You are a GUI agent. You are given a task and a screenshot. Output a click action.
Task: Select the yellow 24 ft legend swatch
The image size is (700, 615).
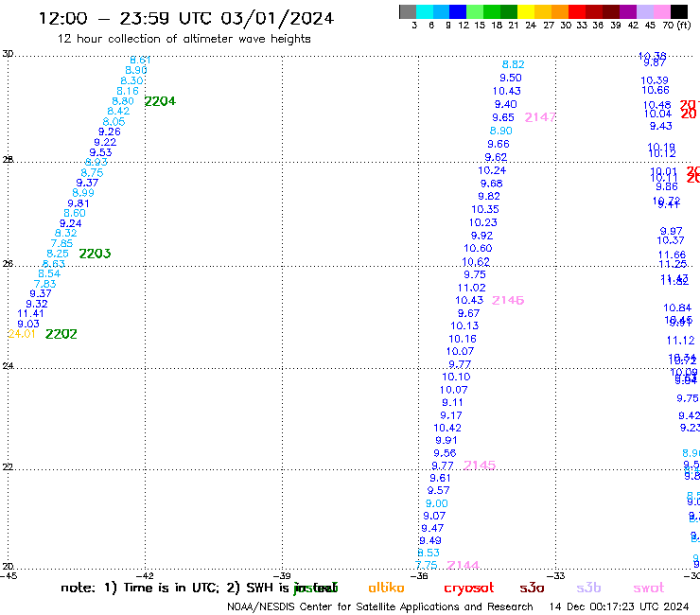click(x=525, y=11)
